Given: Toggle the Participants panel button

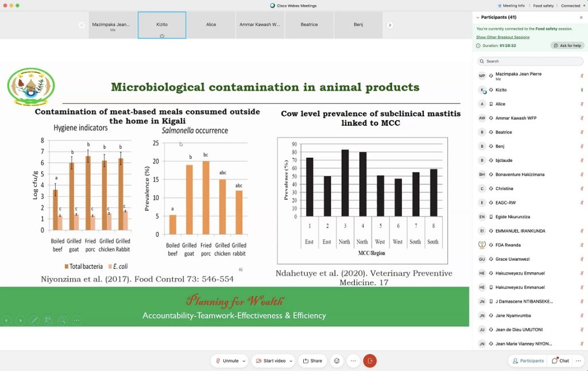Looking at the screenshot, I should point(528,361).
